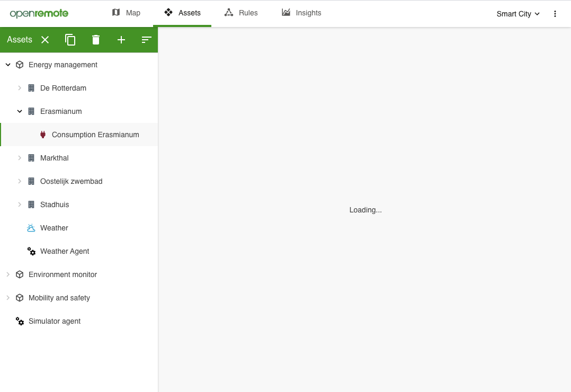
Task: Click the Consumption Erasmianum plug icon
Action: [x=43, y=135]
